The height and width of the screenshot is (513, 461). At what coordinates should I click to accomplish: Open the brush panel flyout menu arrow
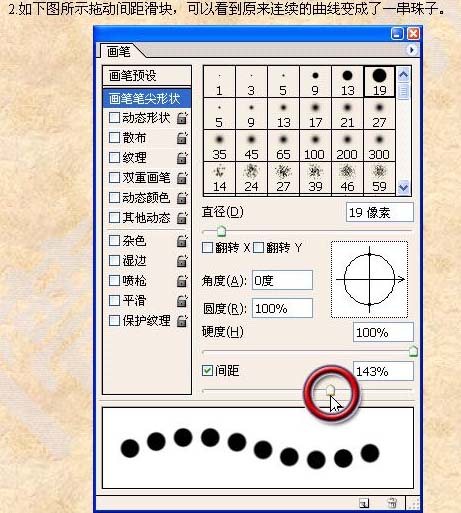coord(412,50)
